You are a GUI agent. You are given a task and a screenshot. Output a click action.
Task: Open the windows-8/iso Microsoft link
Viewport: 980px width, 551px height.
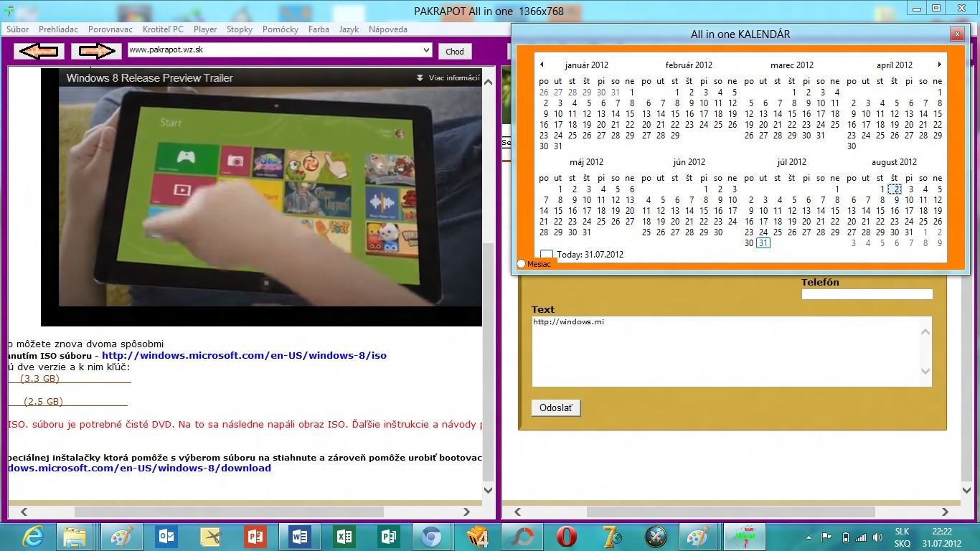(244, 355)
